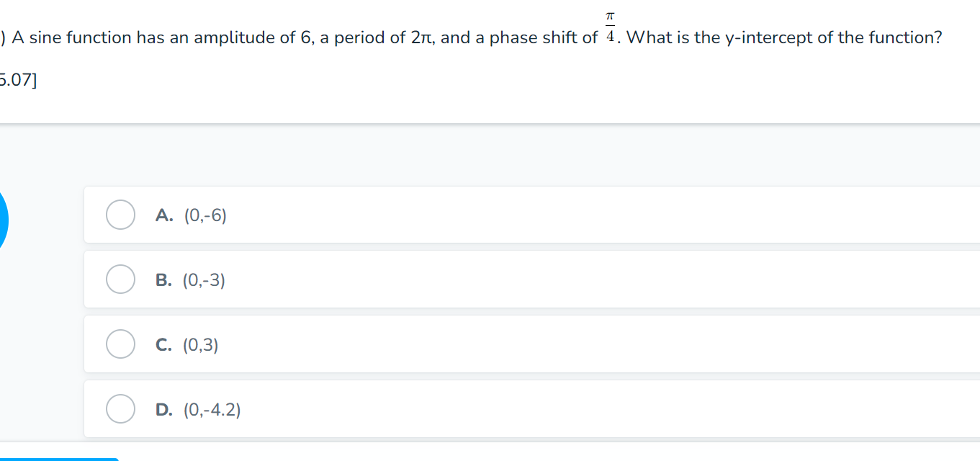Screen dimensions: 980x461
Task: Click the 5.07] reference text
Action: click(x=17, y=80)
